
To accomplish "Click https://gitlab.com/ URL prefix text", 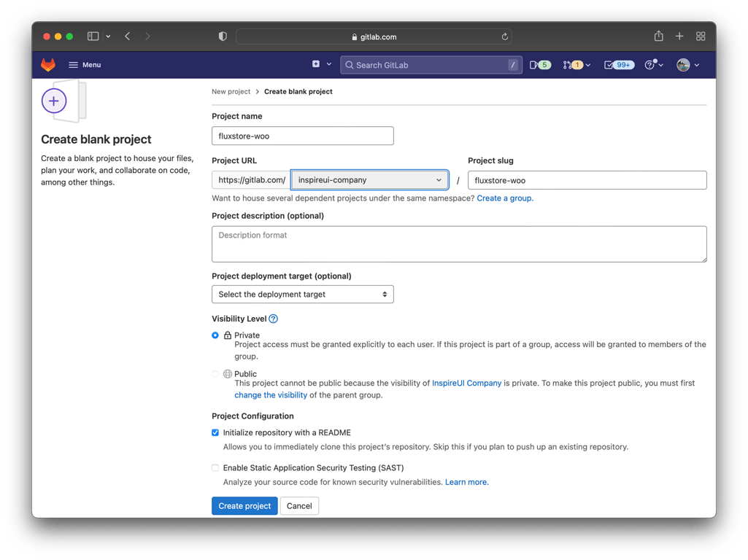I will (x=251, y=180).
